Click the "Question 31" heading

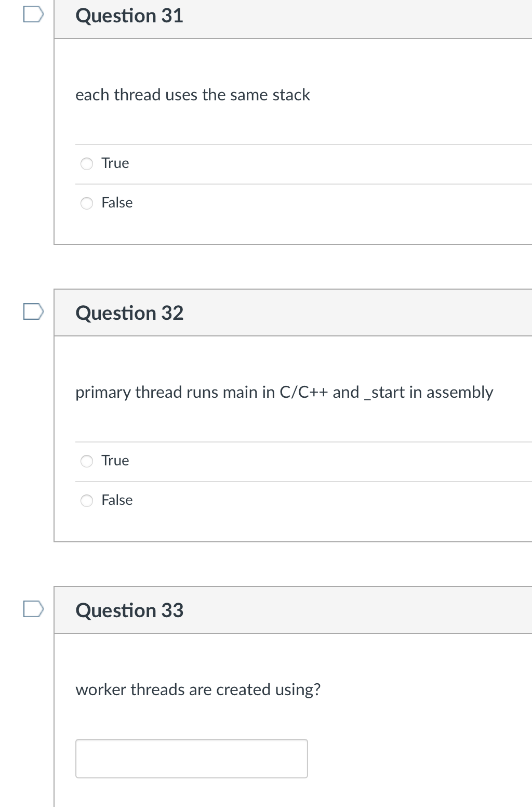pos(129,16)
